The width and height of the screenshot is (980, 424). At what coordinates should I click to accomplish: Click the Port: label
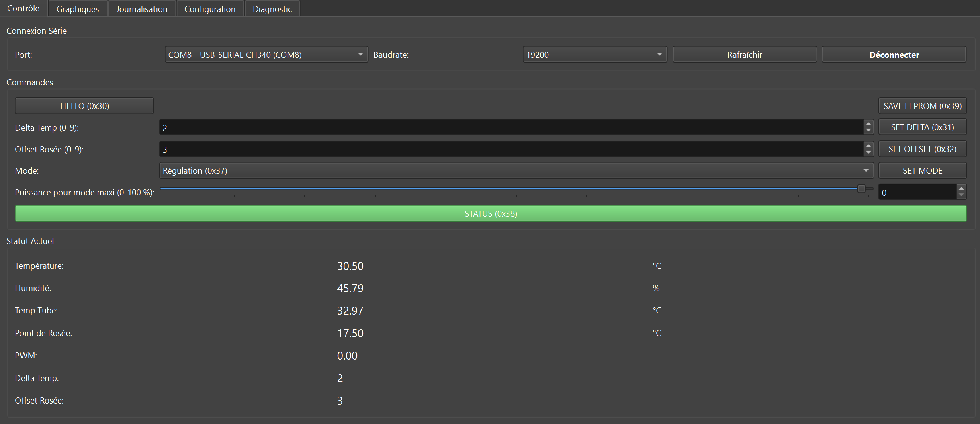pyautogui.click(x=23, y=55)
